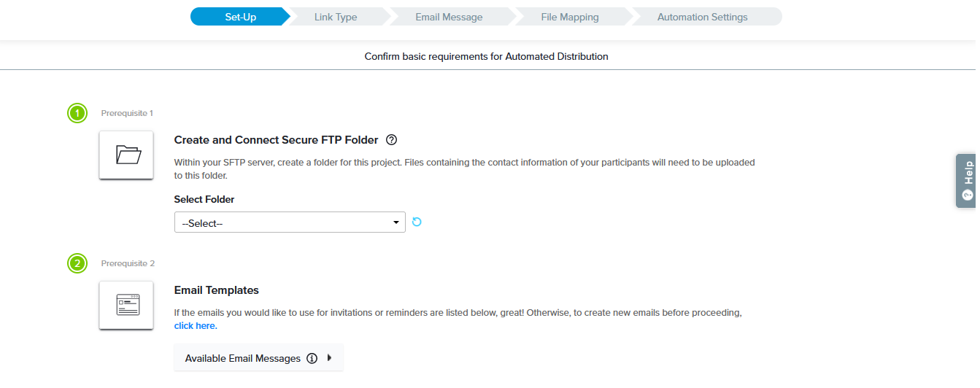Switch to the Link Type step
The height and width of the screenshot is (388, 980).
coord(336,17)
